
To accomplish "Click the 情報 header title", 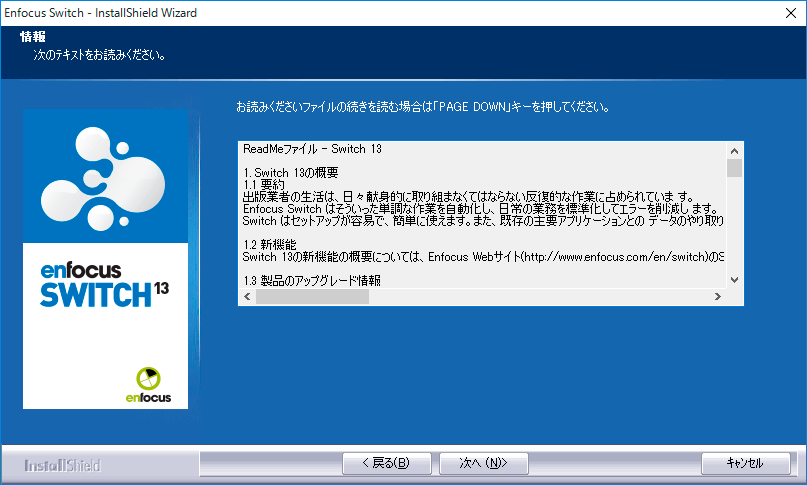I will 32,37.
